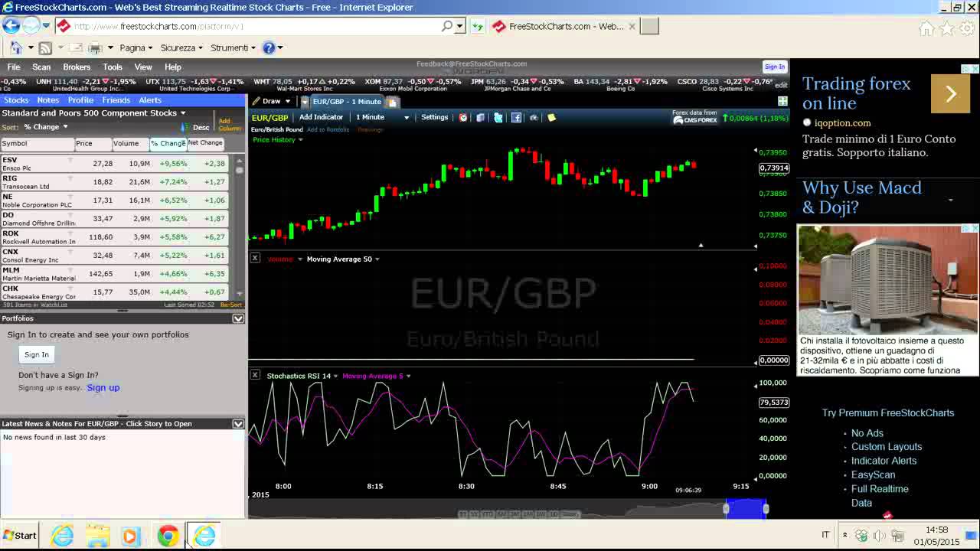Click the Add Indicator button
Screen dimensions: 980x551
click(x=321, y=117)
